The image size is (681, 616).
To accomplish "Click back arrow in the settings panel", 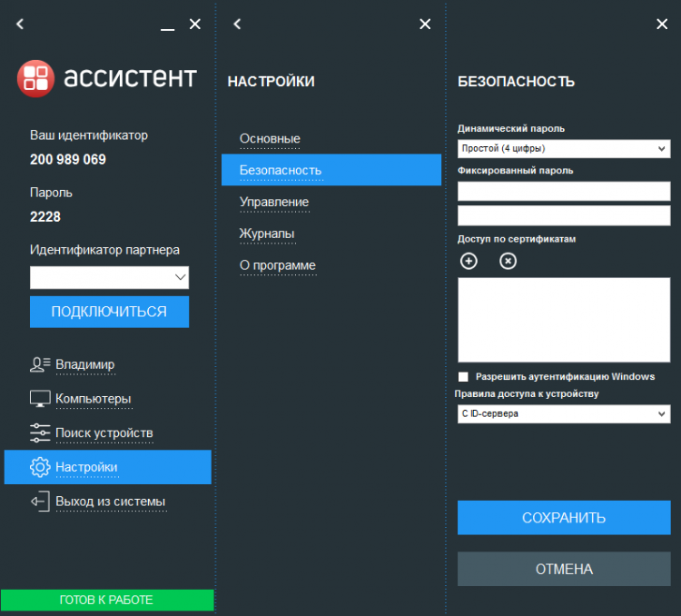I will tap(237, 25).
